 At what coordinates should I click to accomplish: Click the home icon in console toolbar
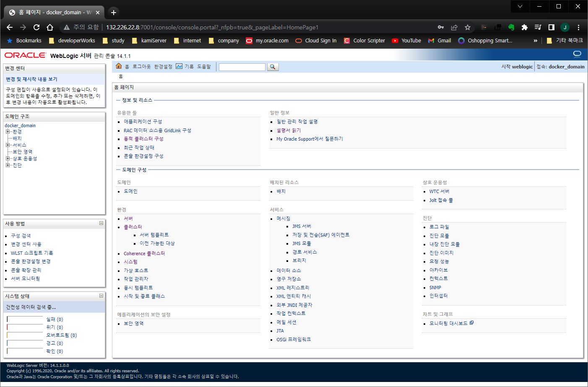(119, 66)
